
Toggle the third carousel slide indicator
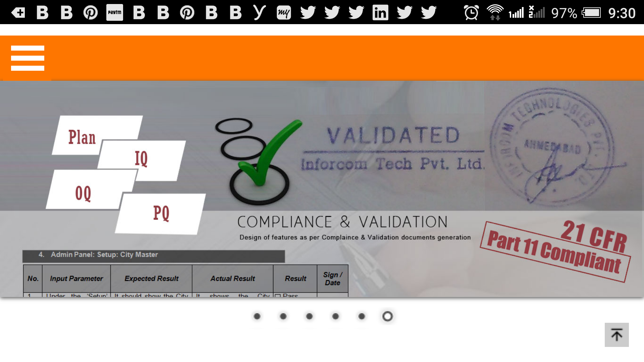(309, 316)
